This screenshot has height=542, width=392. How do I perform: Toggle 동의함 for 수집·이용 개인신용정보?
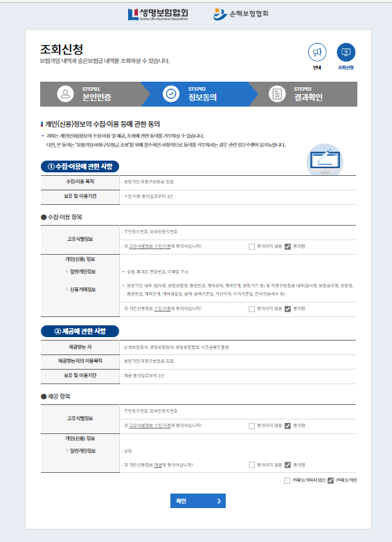coord(287,309)
